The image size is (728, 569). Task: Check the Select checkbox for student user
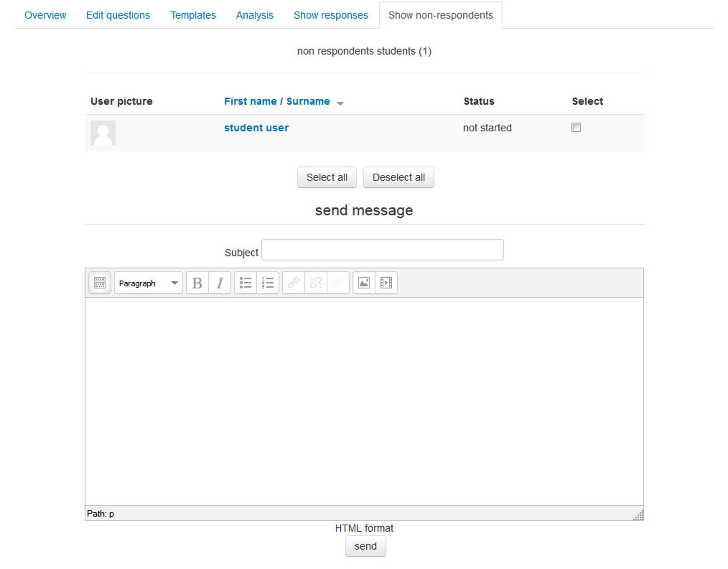pyautogui.click(x=576, y=127)
